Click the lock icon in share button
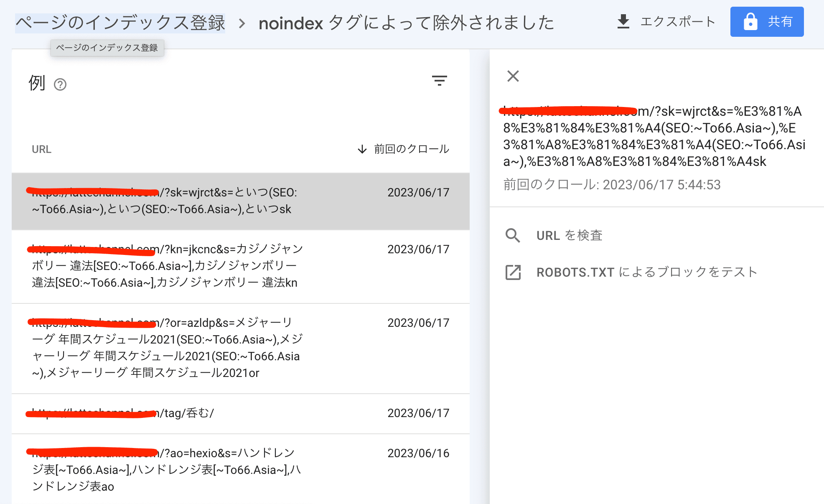Viewport: 824px width, 504px height. tap(750, 22)
